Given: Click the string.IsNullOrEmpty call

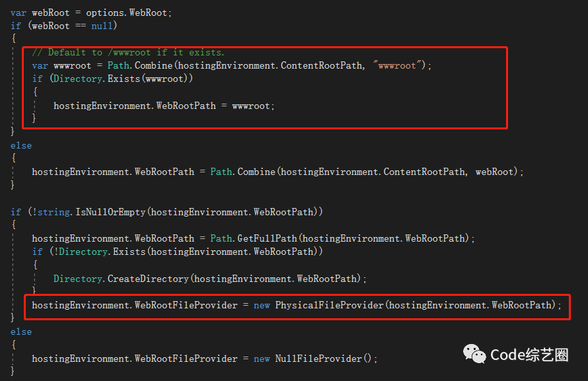Looking at the screenshot, I should point(91,212).
